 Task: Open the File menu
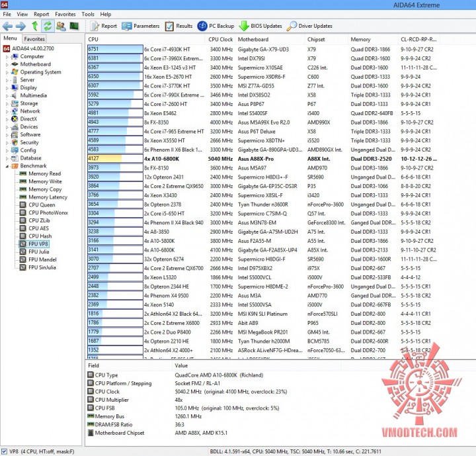pyautogui.click(x=7, y=14)
